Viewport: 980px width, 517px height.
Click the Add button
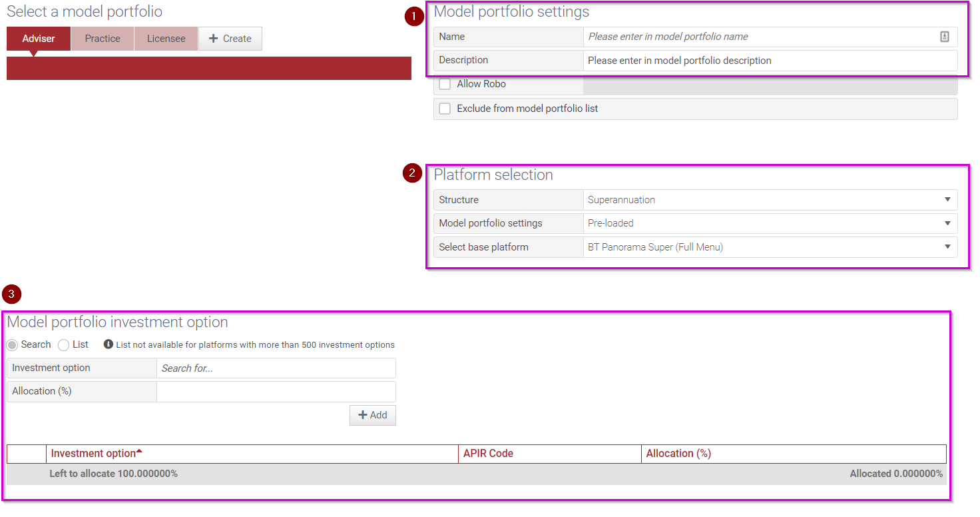point(373,415)
